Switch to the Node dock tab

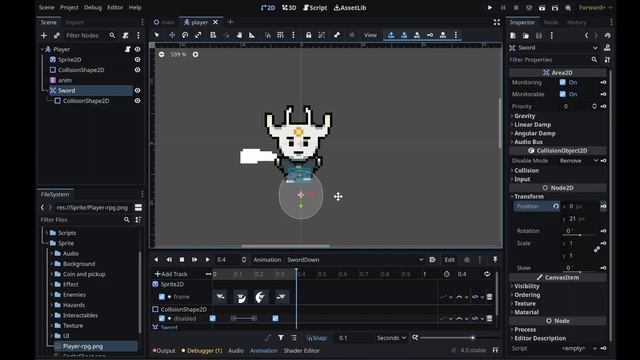[x=551, y=22]
